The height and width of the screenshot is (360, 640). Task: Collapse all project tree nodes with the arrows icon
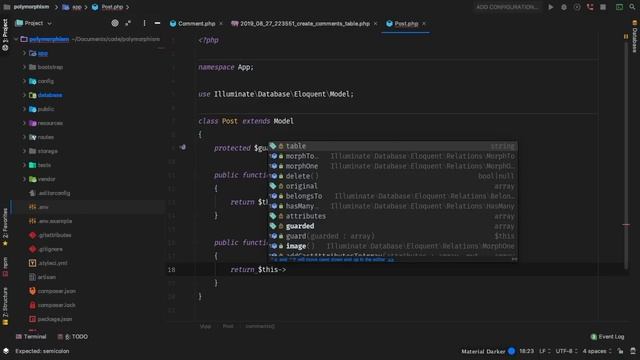click(x=128, y=23)
